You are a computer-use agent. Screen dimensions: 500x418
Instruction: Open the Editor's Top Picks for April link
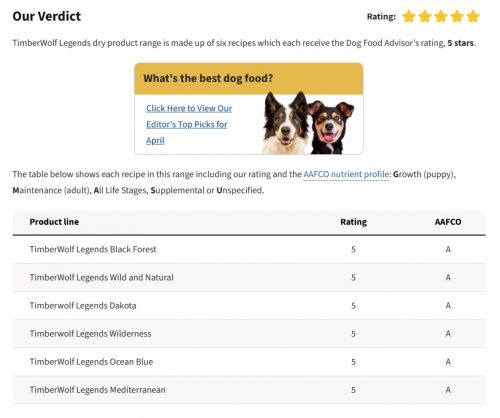coord(189,124)
